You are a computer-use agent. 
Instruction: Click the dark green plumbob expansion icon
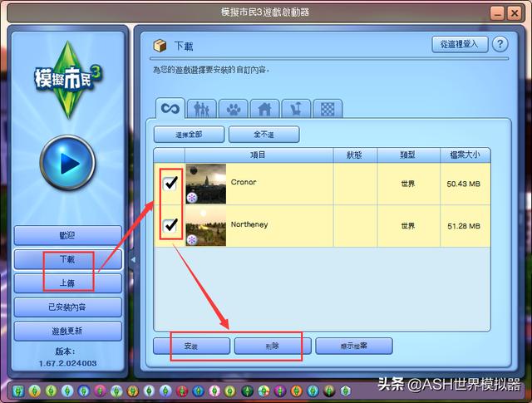248,391
